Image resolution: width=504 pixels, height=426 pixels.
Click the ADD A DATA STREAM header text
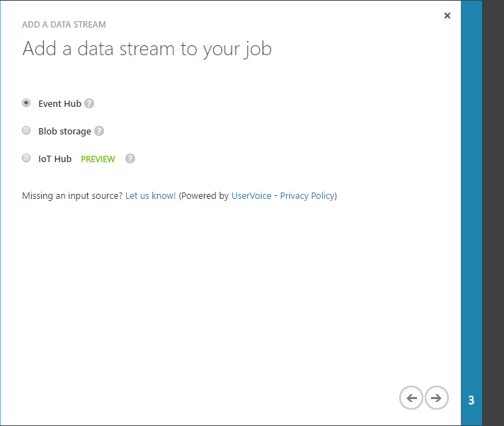[x=64, y=25]
